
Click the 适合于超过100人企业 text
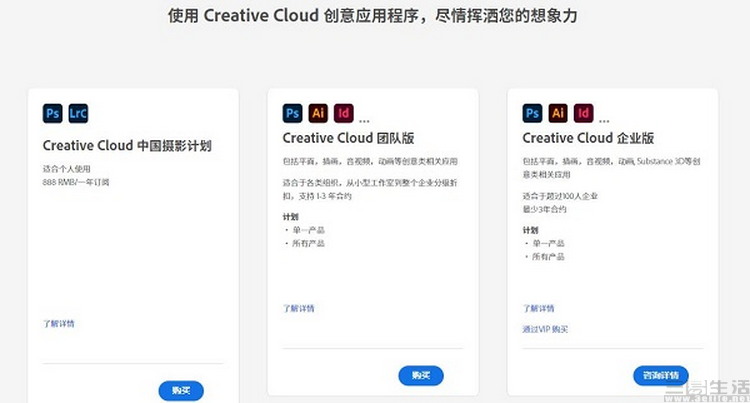(x=560, y=196)
